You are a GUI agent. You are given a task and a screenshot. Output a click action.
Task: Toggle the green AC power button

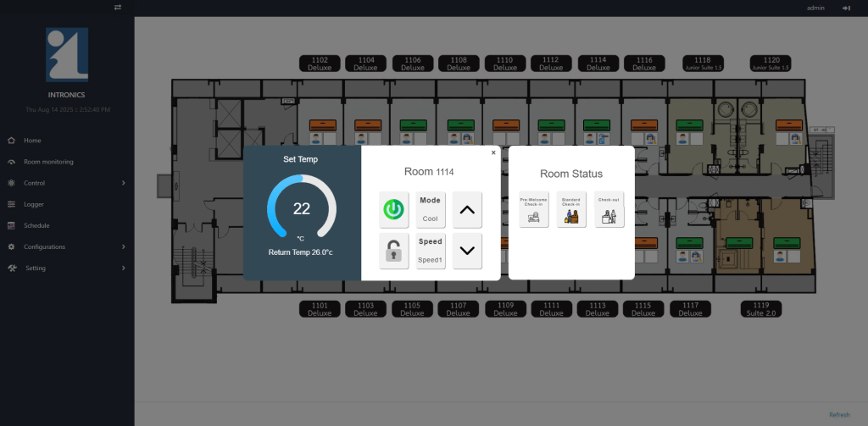click(x=392, y=209)
